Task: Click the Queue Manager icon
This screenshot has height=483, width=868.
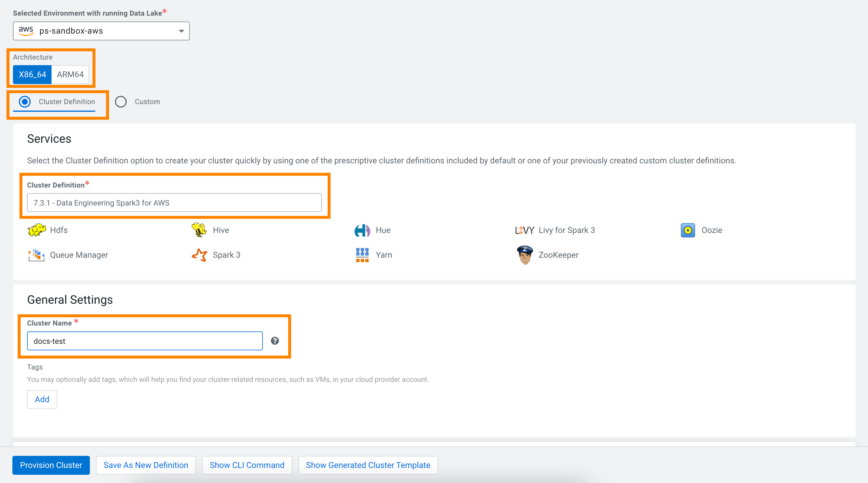Action: tap(37, 255)
